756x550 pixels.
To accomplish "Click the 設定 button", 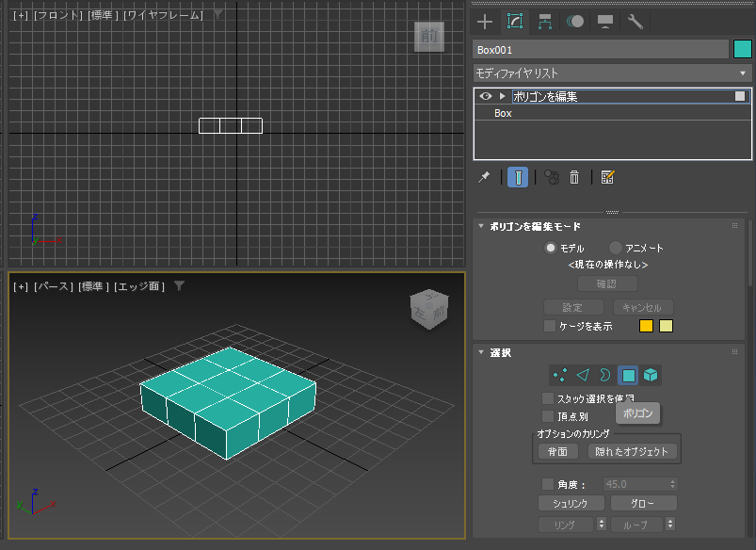I will pos(573,307).
